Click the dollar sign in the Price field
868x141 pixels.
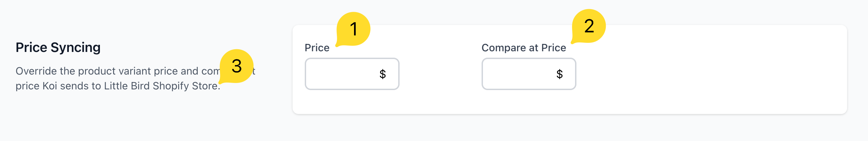point(382,74)
